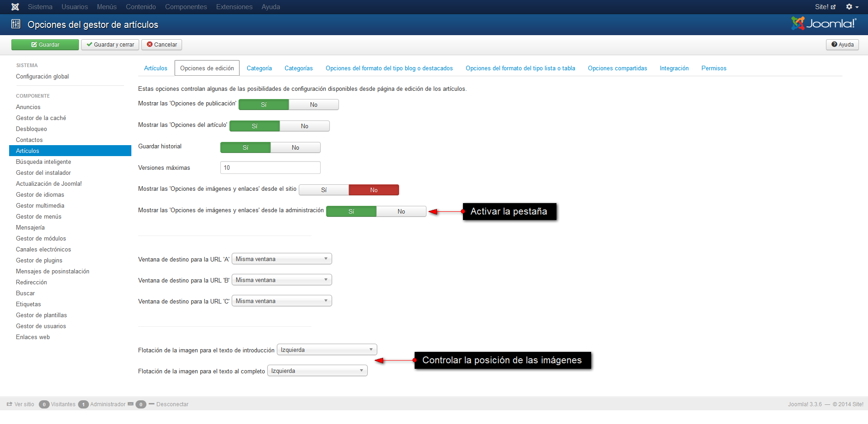Set 'Opciones de publicación' to Sí
Image resolution: width=868 pixels, height=424 pixels.
point(264,105)
